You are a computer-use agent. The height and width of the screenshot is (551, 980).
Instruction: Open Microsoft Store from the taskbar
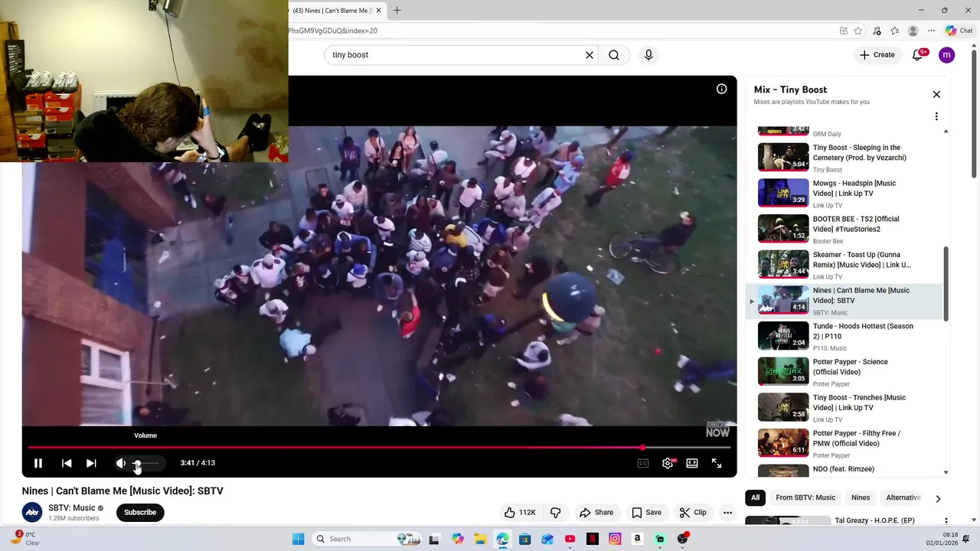pyautogui.click(x=524, y=539)
